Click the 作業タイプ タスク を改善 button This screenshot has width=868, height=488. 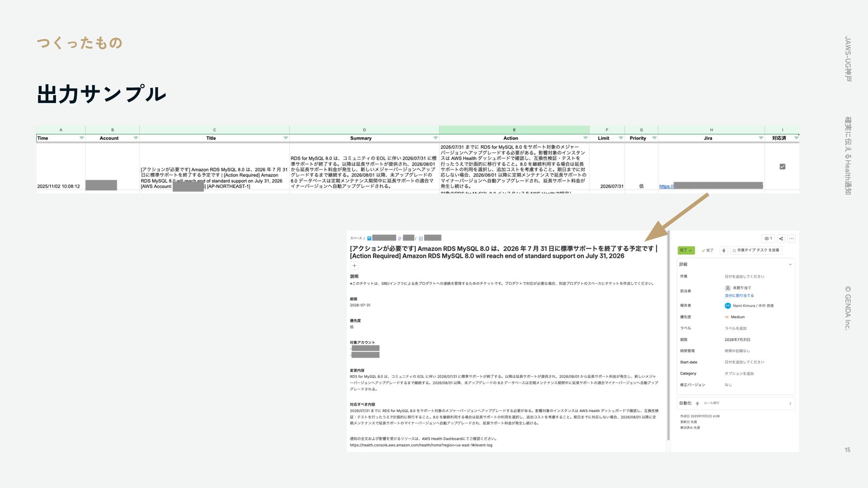pyautogui.click(x=755, y=250)
